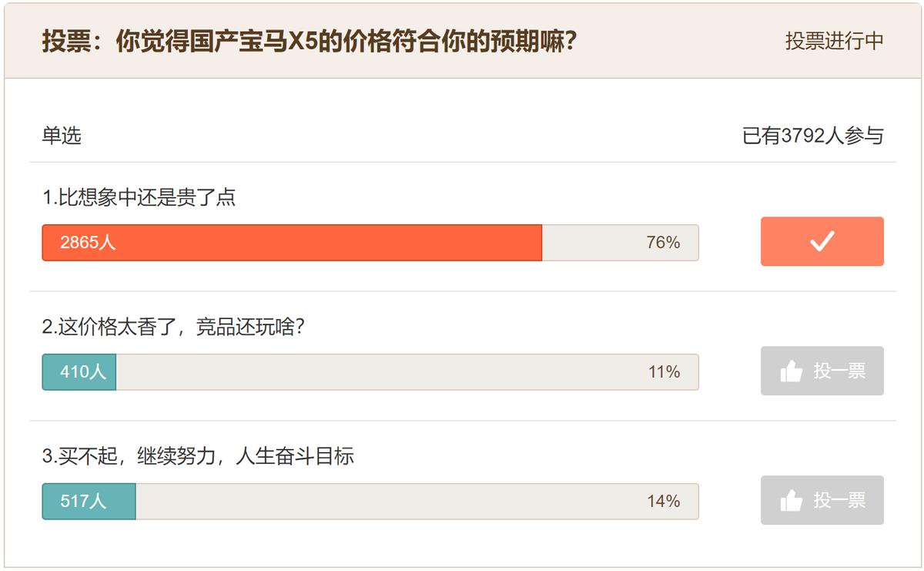Click the teal 410人 result bar

[79, 372]
